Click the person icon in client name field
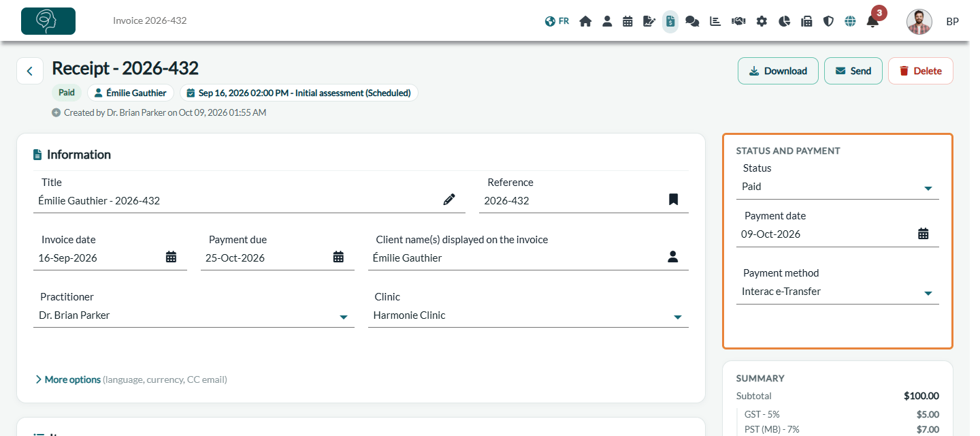Viewport: 980px width, 436px height. [x=673, y=257]
